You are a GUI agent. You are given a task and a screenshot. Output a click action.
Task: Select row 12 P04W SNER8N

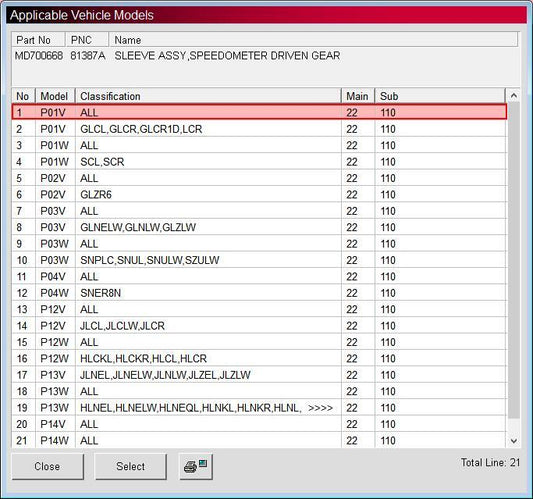point(259,293)
